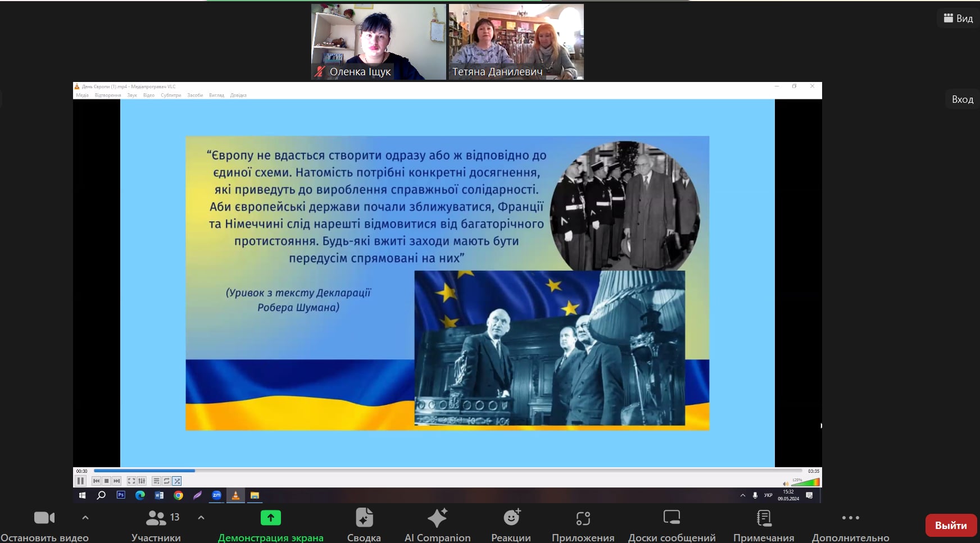Image resolution: width=980 pixels, height=543 pixels.
Task: Adjust the VLC volume slider
Action: (805, 482)
